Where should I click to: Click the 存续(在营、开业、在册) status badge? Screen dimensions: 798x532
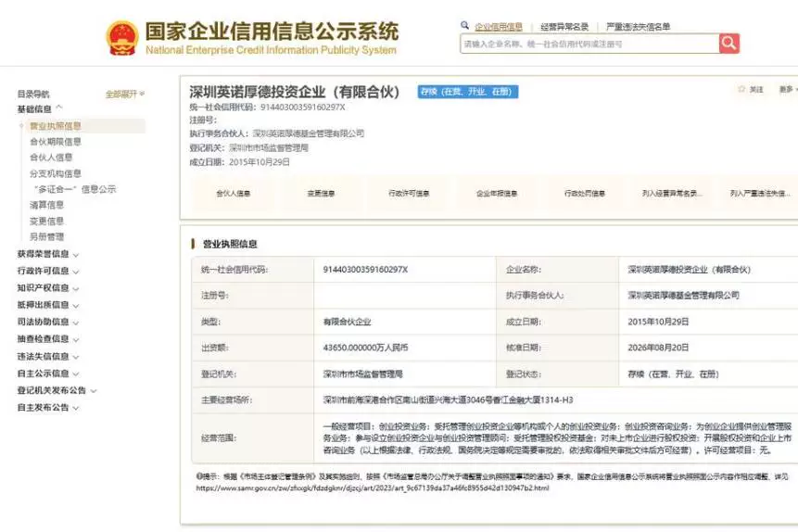pos(468,92)
